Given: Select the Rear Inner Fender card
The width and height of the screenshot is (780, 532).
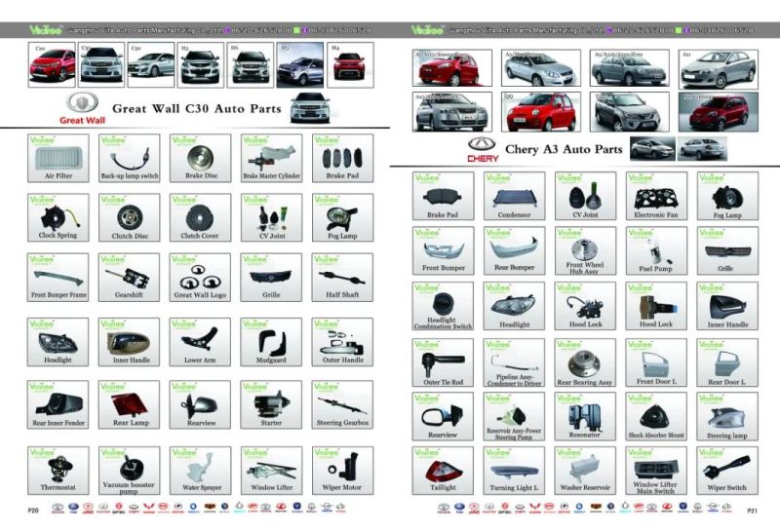Looking at the screenshot, I should [58, 404].
